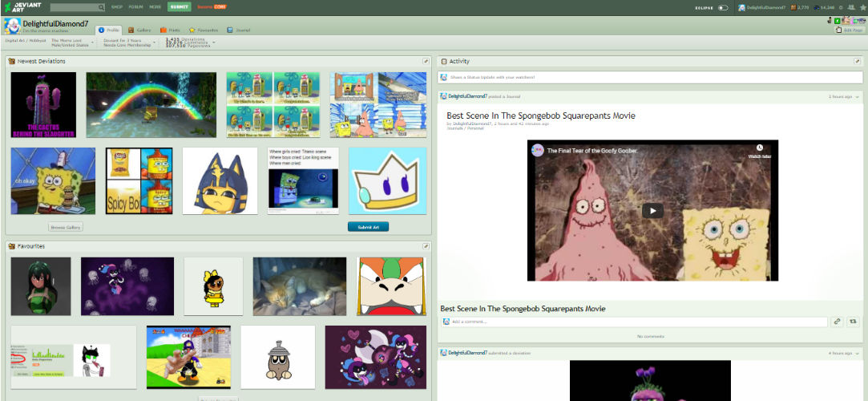Open the green badge icon below top bar

(x=837, y=21)
